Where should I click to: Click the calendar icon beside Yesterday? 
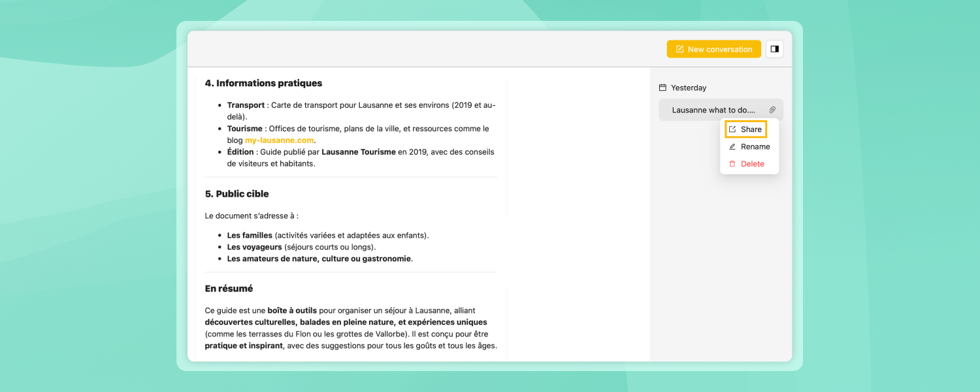[x=662, y=88]
